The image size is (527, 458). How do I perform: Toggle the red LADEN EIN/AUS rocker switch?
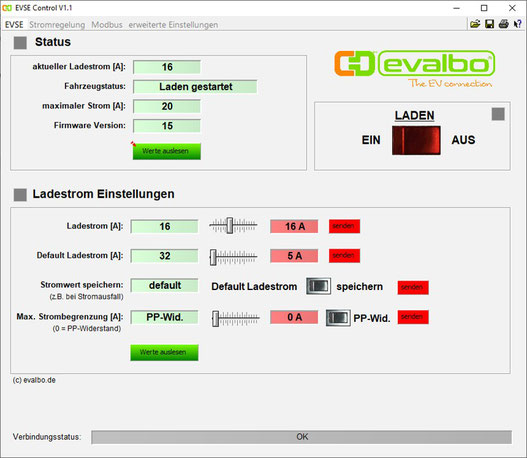[x=416, y=140]
